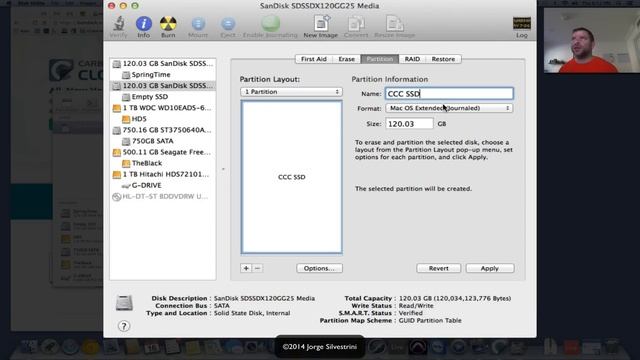This screenshot has width=640, height=360.
Task: Switch to the First Aid tab
Action: click(x=313, y=59)
